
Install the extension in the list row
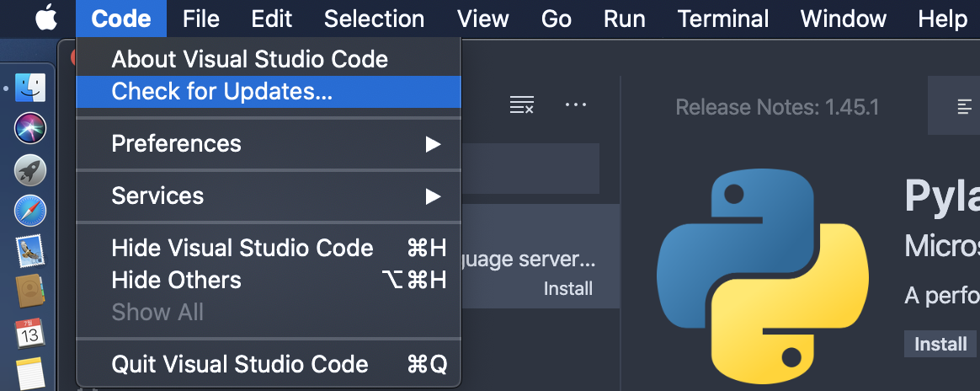568,288
